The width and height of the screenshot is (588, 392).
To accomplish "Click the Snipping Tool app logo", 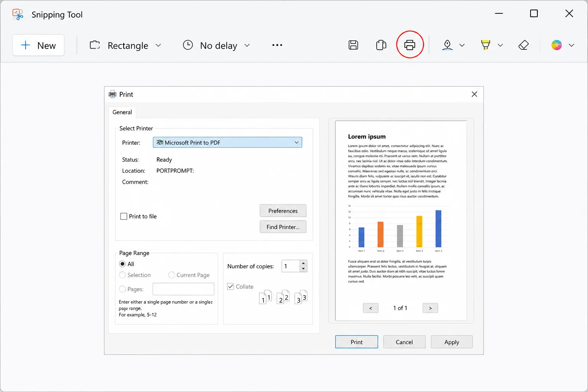I will (x=18, y=15).
